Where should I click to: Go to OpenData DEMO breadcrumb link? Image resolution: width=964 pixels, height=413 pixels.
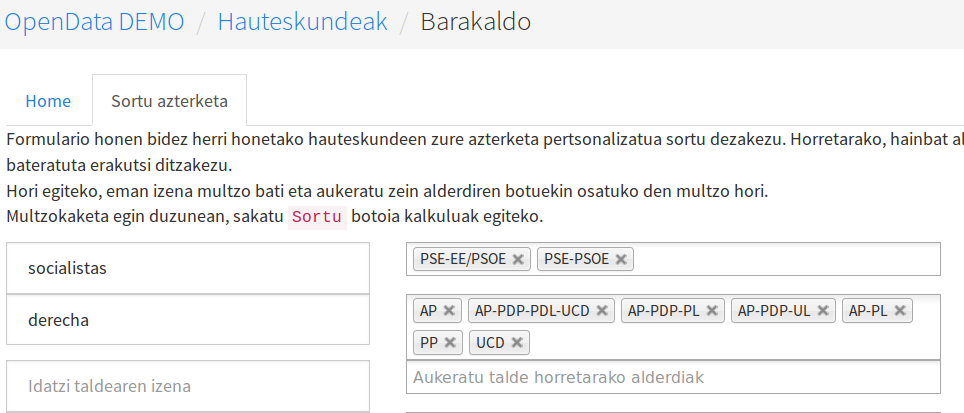tap(95, 22)
